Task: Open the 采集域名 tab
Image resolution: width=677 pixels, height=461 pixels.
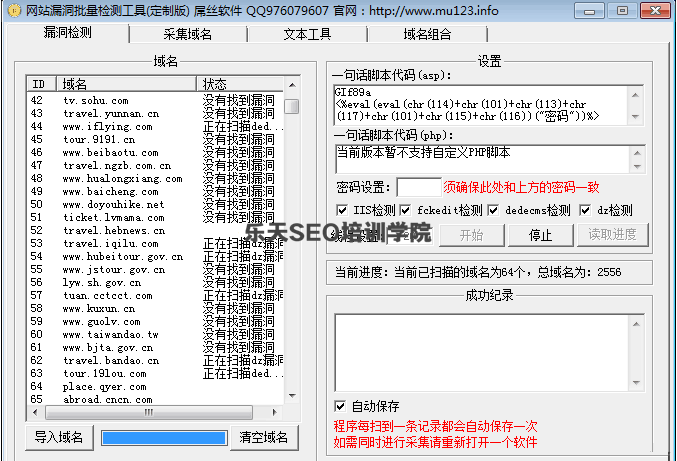Action: [x=188, y=34]
